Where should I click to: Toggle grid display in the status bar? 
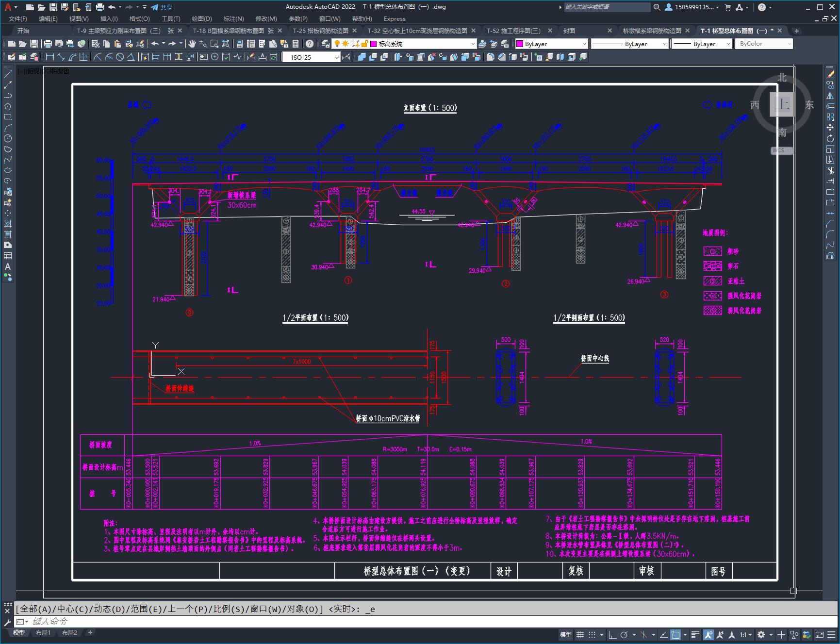coord(580,634)
